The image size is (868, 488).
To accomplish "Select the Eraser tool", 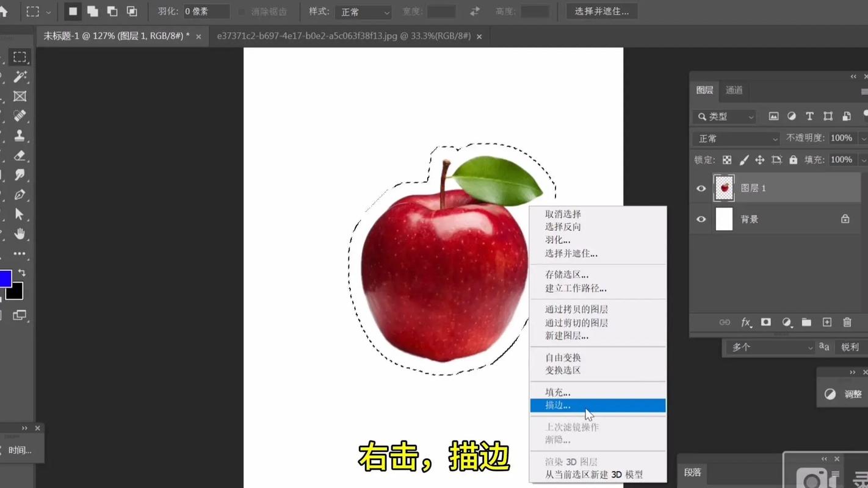I will pyautogui.click(x=20, y=156).
